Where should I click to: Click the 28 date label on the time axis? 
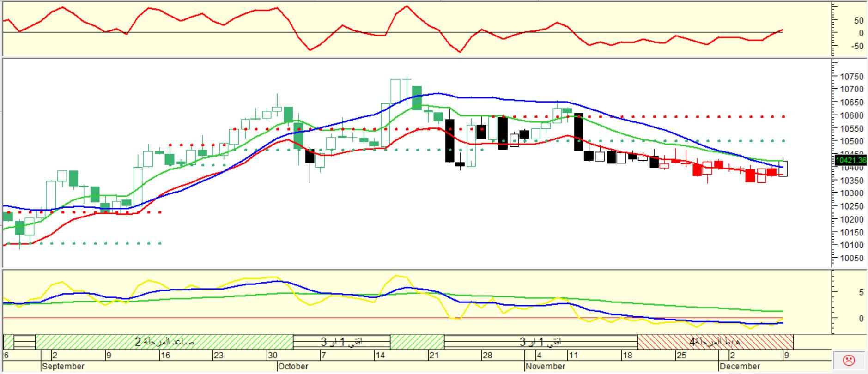[487, 356]
